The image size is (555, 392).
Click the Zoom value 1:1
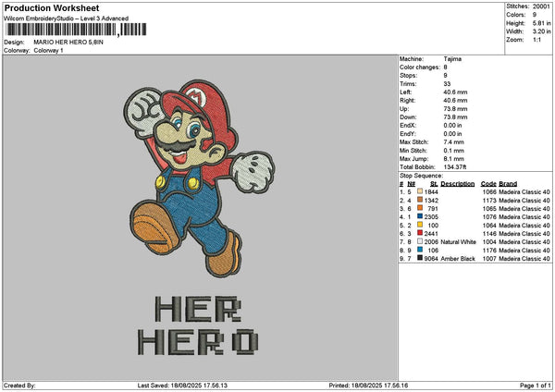click(536, 40)
